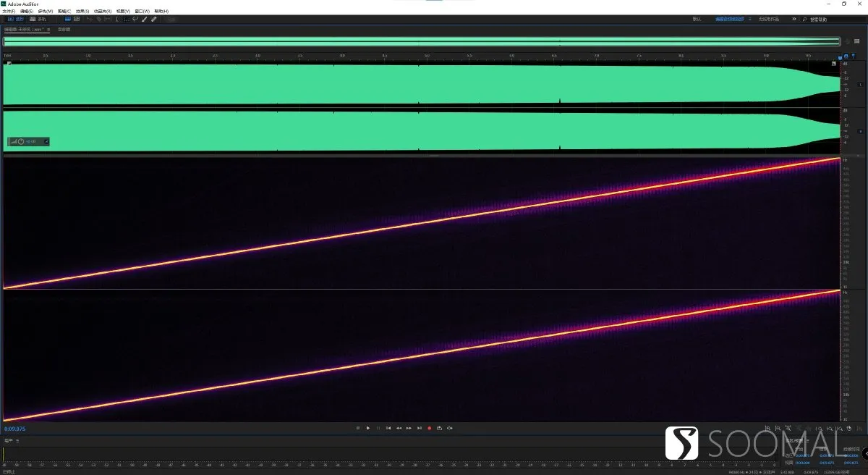
Task: Click Zoom Out Full icon
Action: tap(809, 428)
